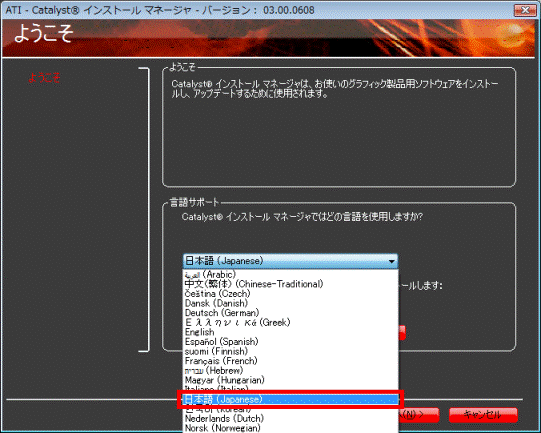Viewport: 541px width, 433px height.
Task: Select English from the list
Action: (x=291, y=332)
